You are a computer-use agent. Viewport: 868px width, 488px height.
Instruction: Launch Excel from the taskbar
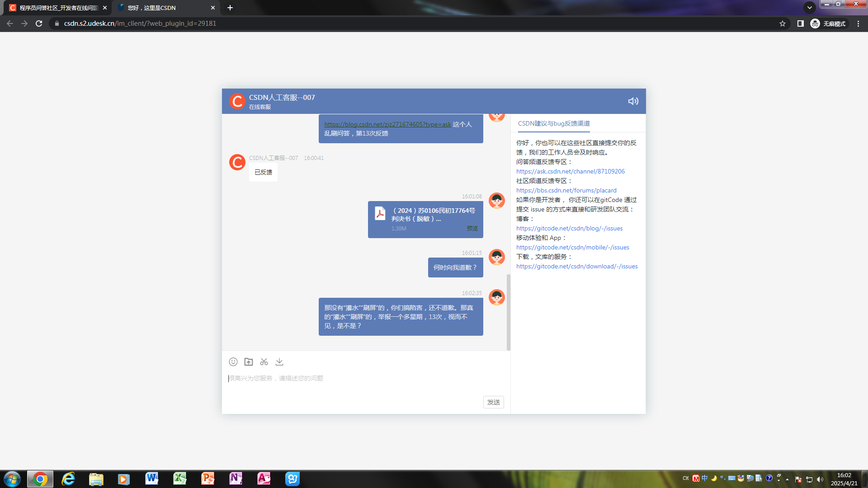click(x=180, y=479)
